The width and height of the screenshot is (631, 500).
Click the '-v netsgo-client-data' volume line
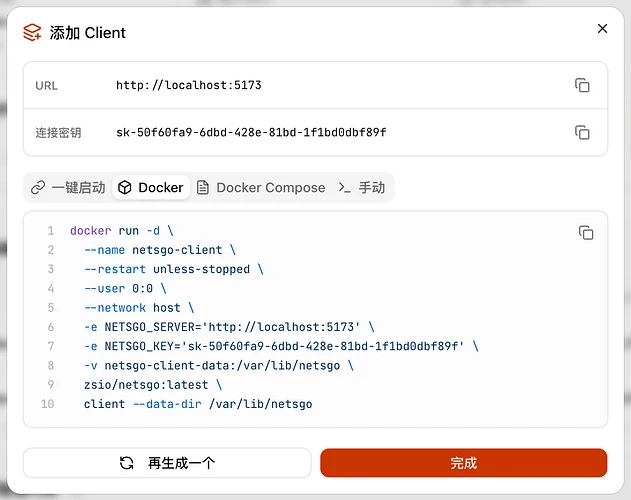click(219, 366)
